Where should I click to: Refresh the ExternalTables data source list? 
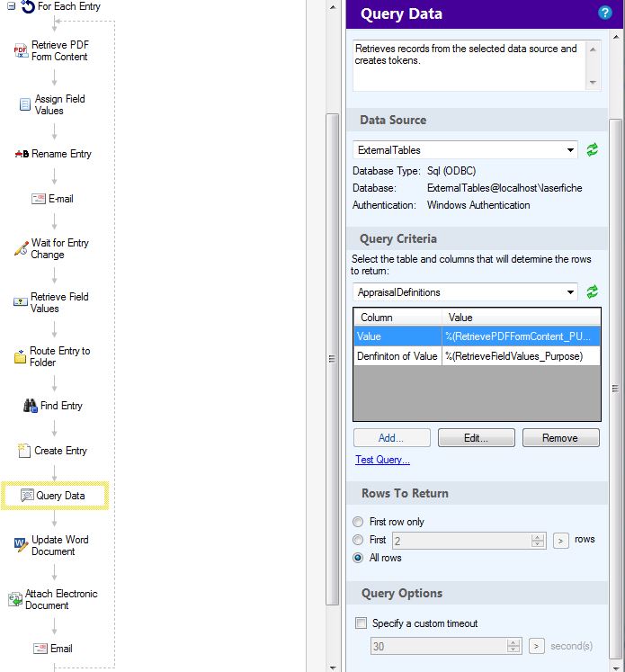[x=592, y=149]
